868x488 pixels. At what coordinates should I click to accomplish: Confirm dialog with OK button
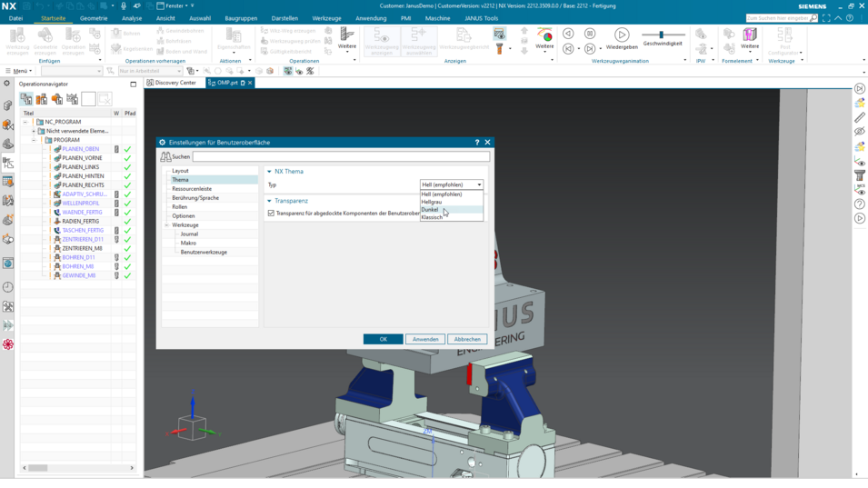pos(383,339)
